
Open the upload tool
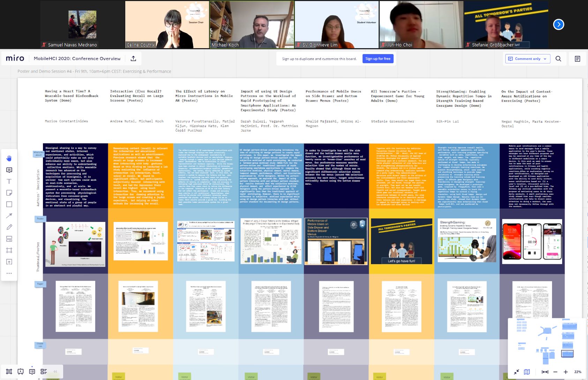(x=9, y=262)
